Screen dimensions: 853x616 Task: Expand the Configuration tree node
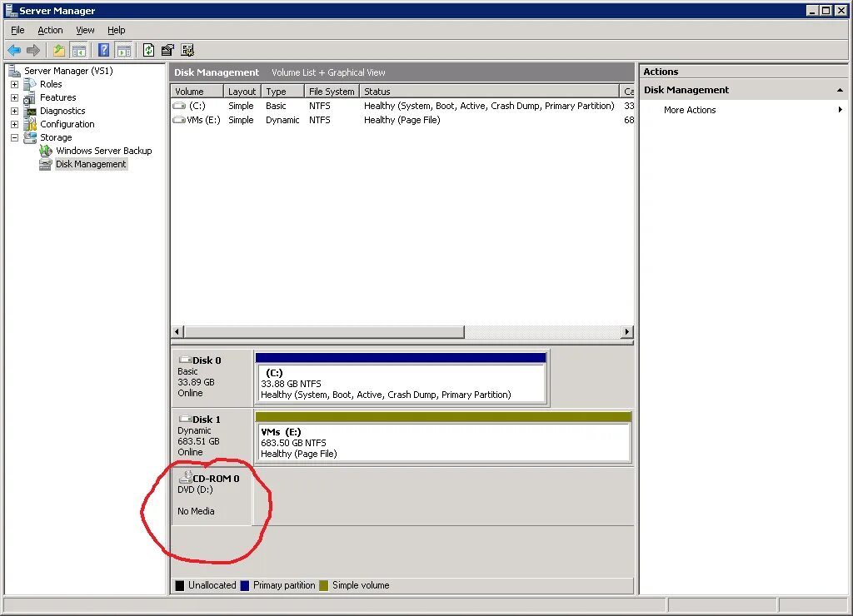(15, 125)
